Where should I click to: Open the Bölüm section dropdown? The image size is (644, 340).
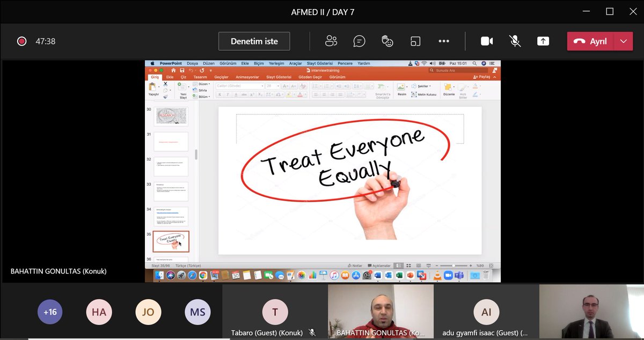coord(202,97)
